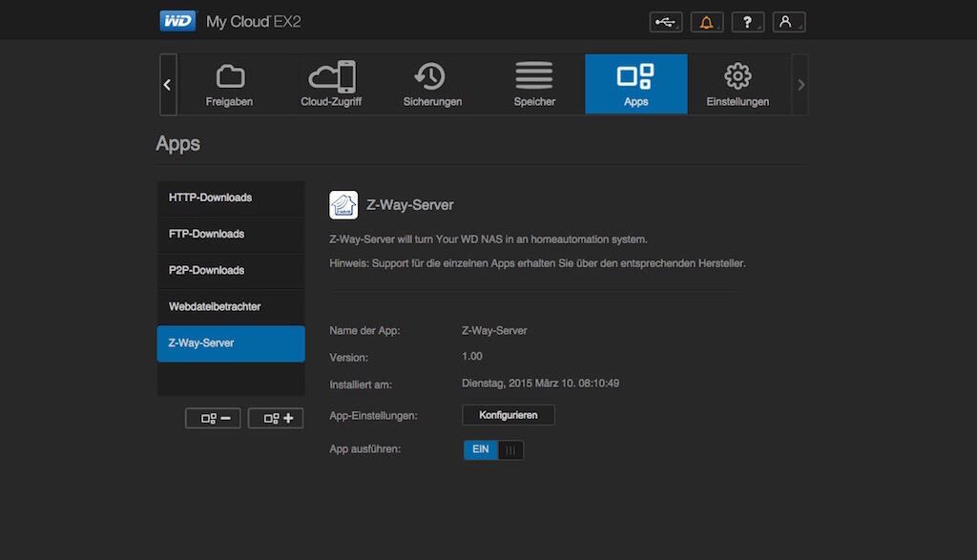977x560 pixels.
Task: Click the version value '1.00'
Action: tap(471, 356)
